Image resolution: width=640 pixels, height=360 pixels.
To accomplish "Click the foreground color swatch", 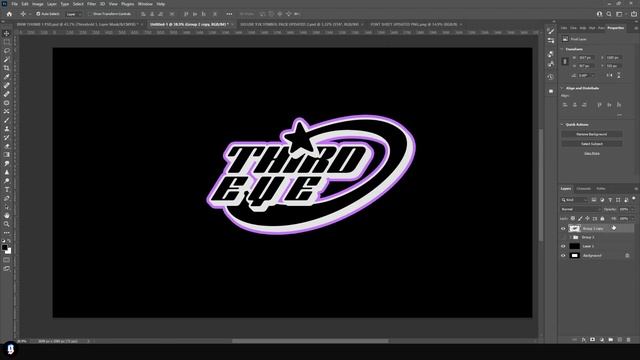I will (5, 247).
